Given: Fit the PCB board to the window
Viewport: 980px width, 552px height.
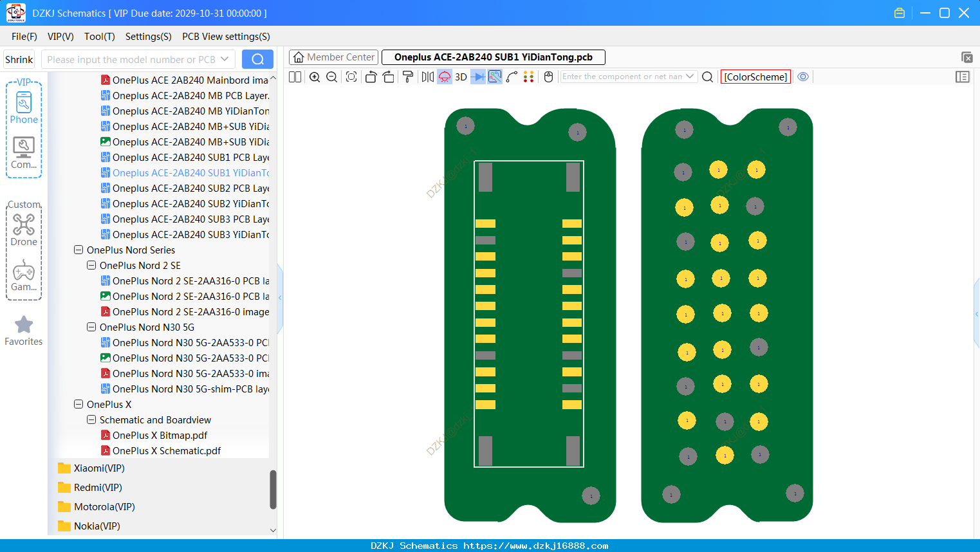Looking at the screenshot, I should (x=351, y=77).
